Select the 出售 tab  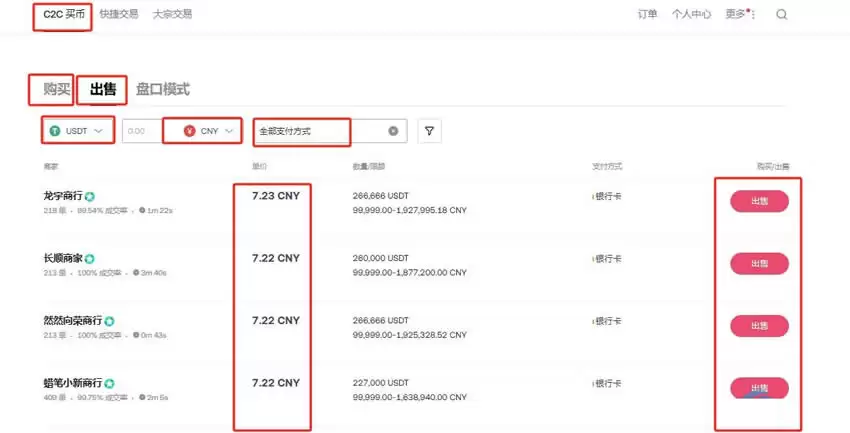click(x=103, y=90)
